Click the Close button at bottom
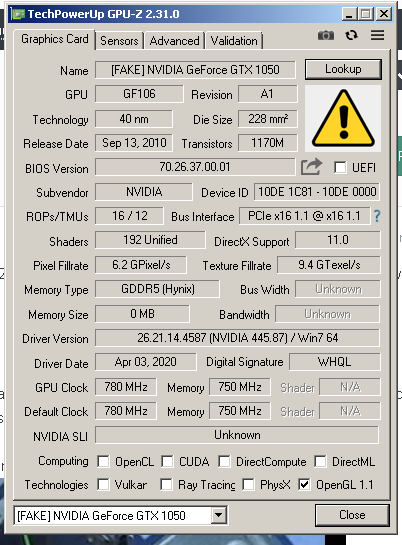402x545 pixels. [352, 515]
